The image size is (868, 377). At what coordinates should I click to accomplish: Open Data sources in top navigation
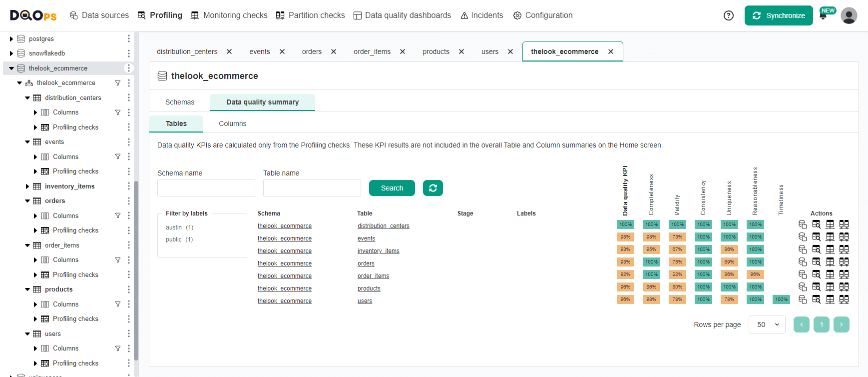99,15
